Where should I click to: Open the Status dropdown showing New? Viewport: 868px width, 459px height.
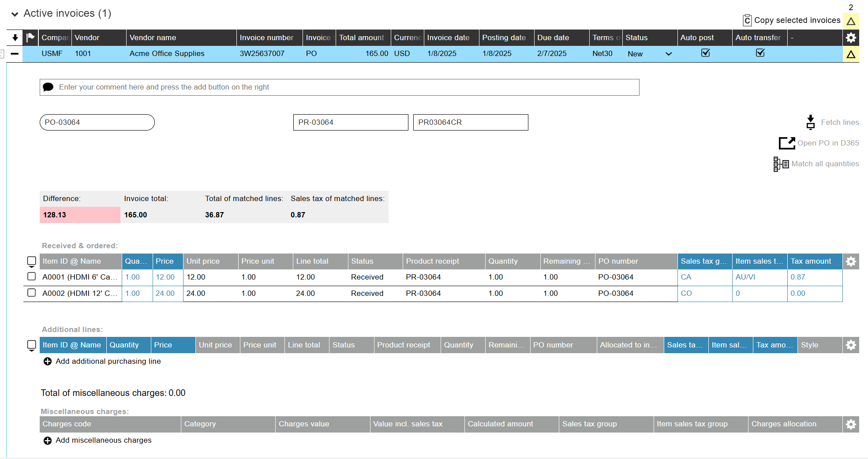pos(668,54)
